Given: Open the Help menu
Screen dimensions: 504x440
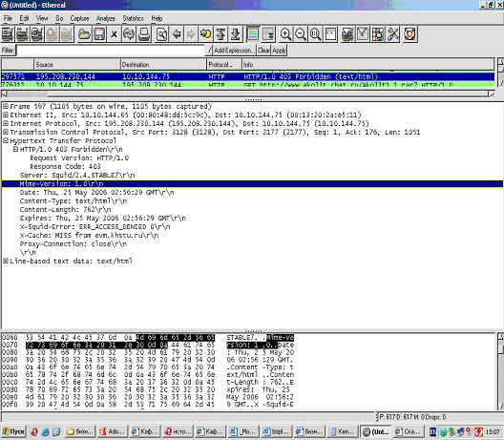Looking at the screenshot, I should click(x=157, y=19).
